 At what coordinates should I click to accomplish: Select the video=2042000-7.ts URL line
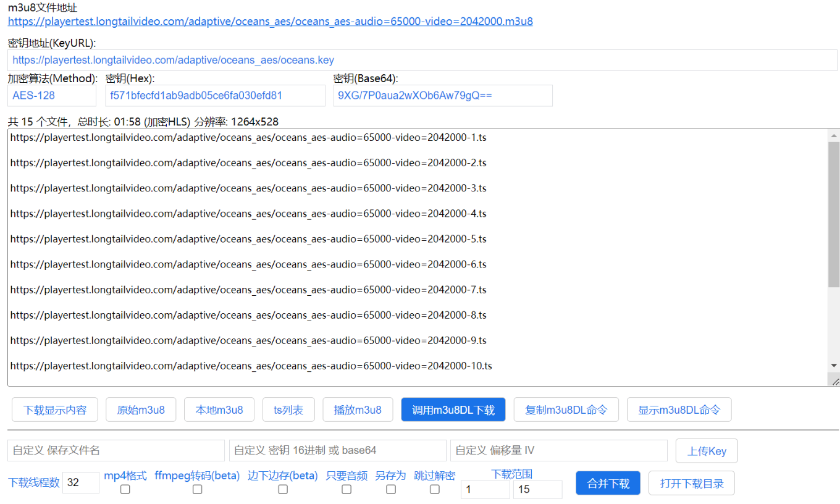(x=248, y=289)
